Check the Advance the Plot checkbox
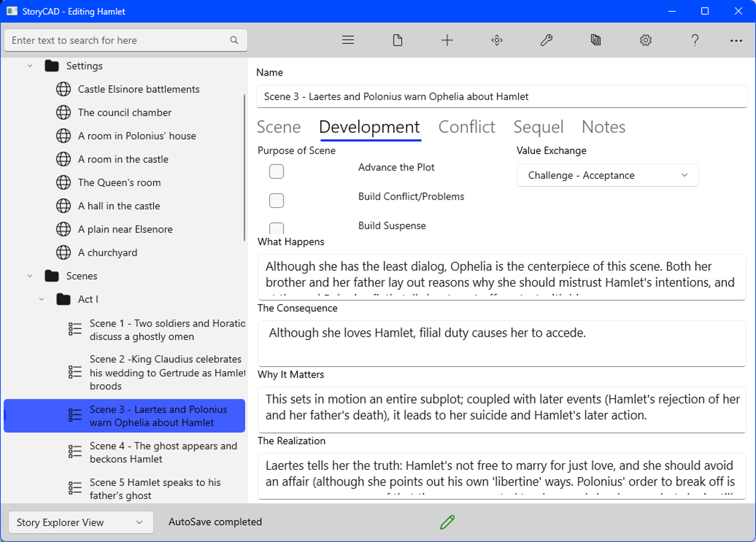 click(276, 171)
